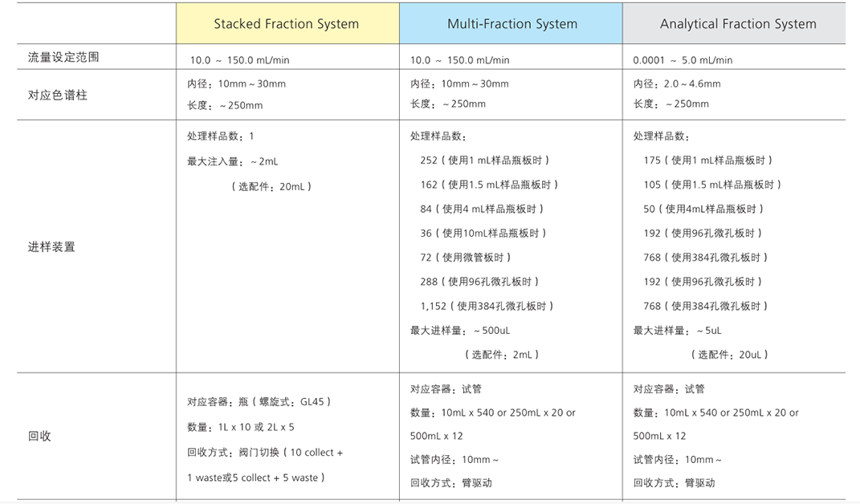Click 回收方式：臂驱动 in Multi-Fraction column
This screenshot has height=504, width=860.
coord(450,482)
